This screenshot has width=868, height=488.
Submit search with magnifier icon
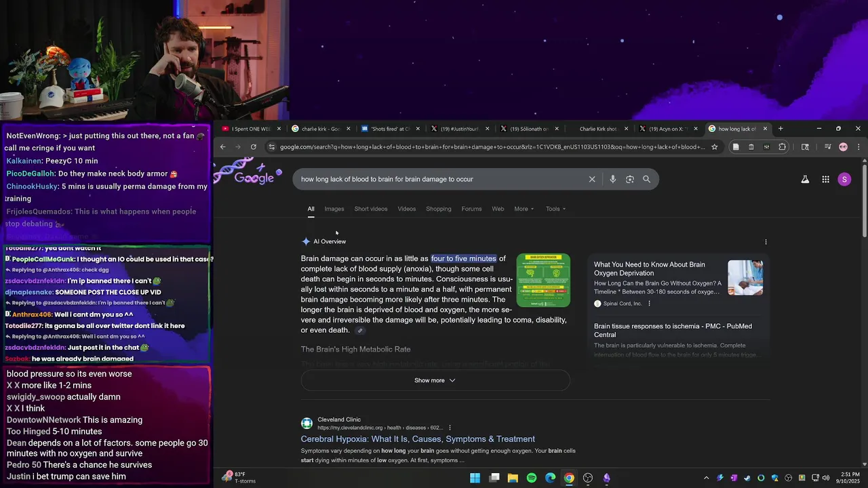(x=646, y=179)
